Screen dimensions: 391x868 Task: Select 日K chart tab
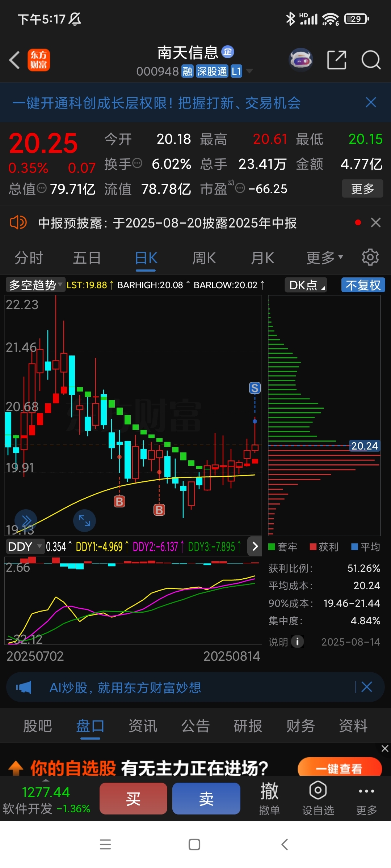pyautogui.click(x=146, y=258)
